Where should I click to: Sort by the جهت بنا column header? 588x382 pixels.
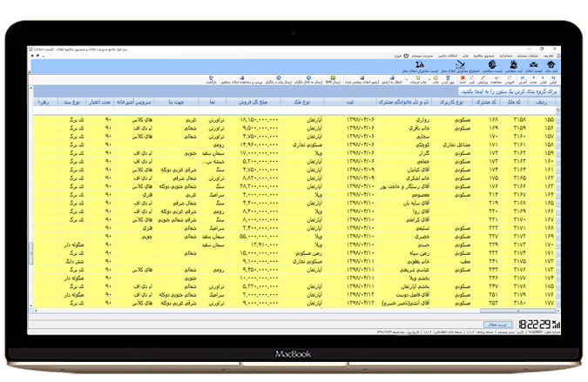point(176,102)
